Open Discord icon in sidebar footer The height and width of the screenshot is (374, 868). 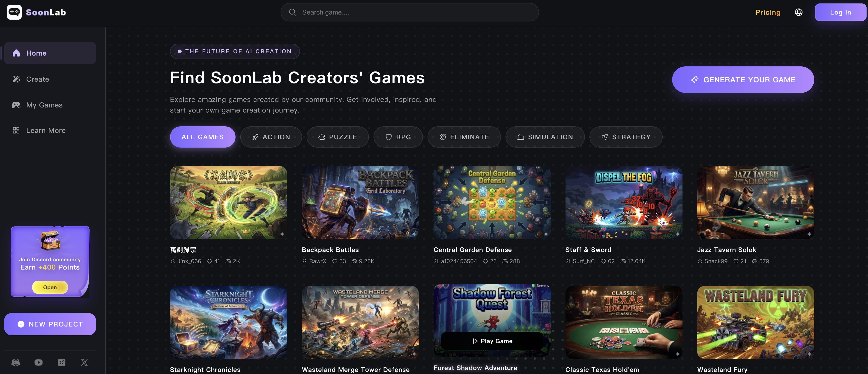16,362
